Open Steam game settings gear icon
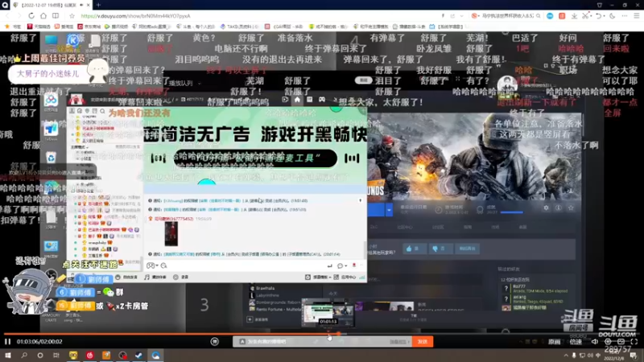Viewport: 644px width, 362px height. click(x=546, y=208)
